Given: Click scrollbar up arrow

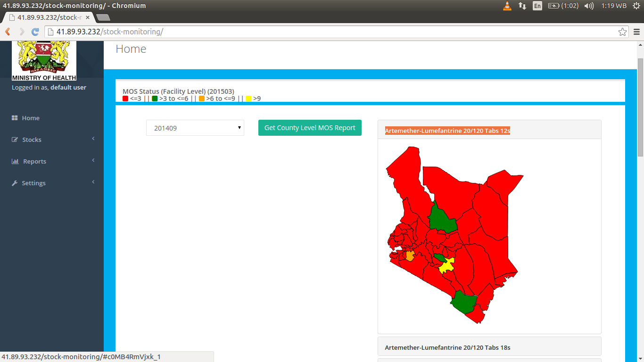Looking at the screenshot, I should click(640, 44).
